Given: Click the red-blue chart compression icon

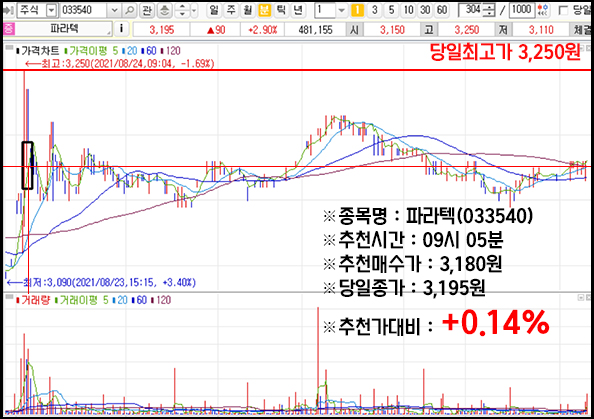Looking at the screenshot, I should tap(543, 10).
